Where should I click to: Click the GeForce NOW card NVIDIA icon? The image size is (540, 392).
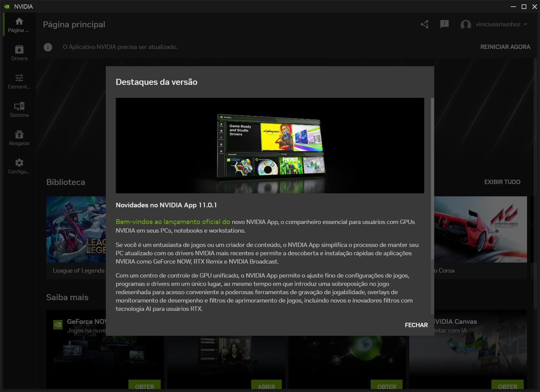[x=58, y=324]
